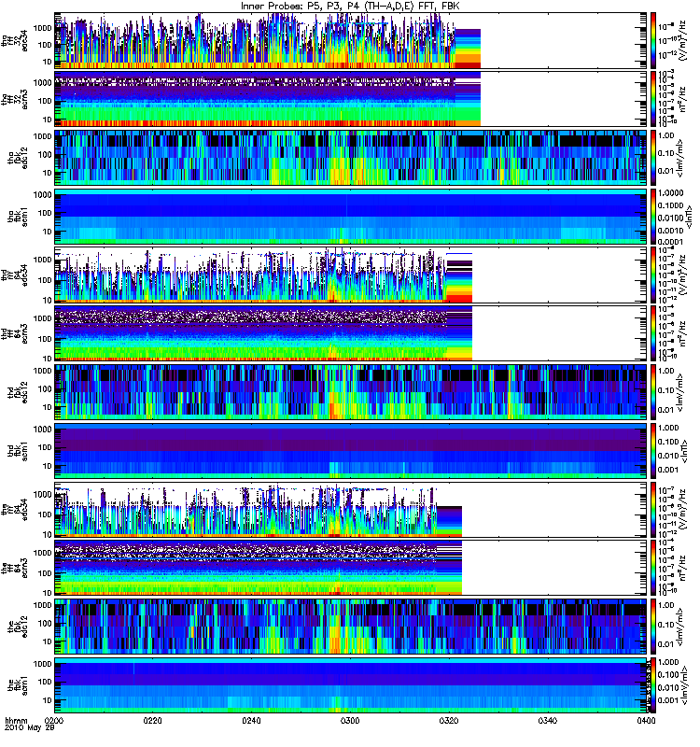
Task: Click the color bar beside the fff edc34 panel
Action: point(653,509)
